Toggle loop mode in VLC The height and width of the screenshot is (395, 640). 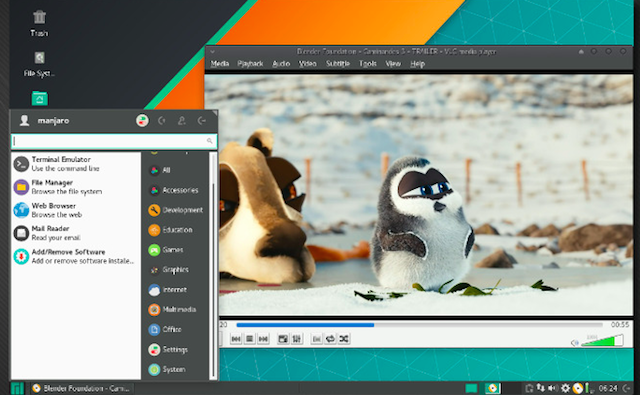point(330,339)
